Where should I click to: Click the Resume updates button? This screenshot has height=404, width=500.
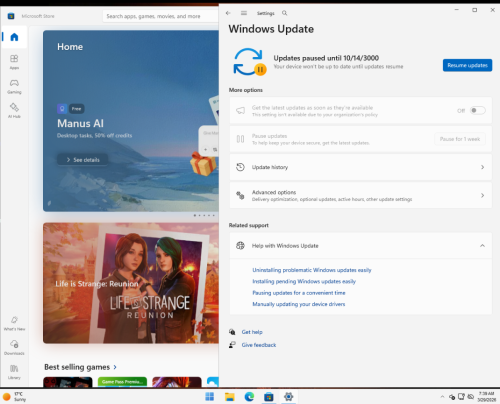(467, 65)
